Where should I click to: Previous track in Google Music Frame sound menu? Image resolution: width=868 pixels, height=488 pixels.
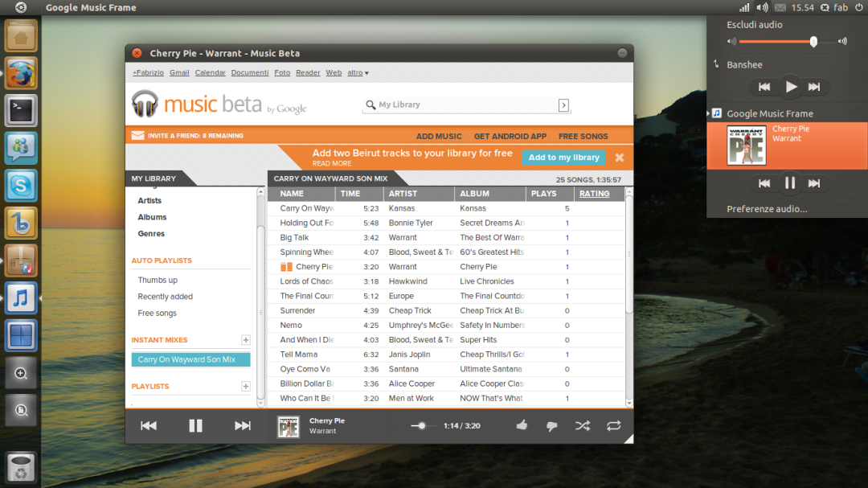(x=764, y=183)
